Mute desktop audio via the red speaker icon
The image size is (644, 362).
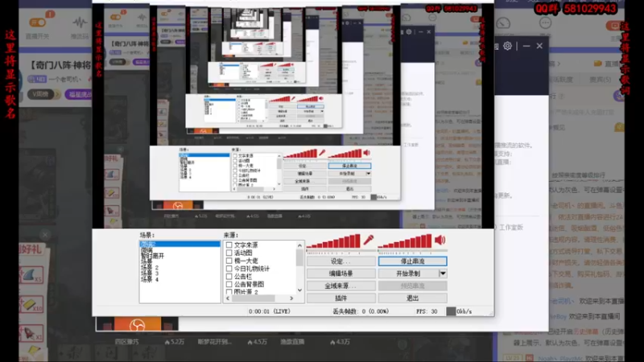(x=440, y=240)
